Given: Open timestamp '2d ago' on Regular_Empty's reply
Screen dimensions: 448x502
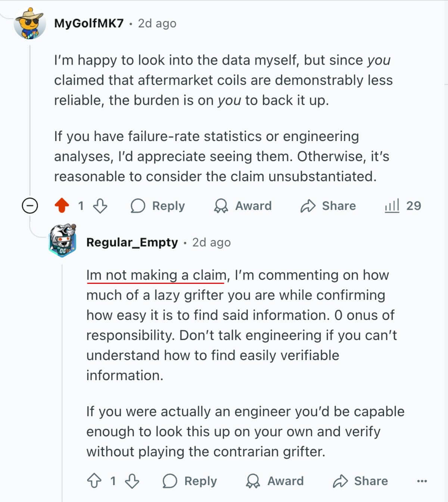Looking at the screenshot, I should pyautogui.click(x=211, y=242).
